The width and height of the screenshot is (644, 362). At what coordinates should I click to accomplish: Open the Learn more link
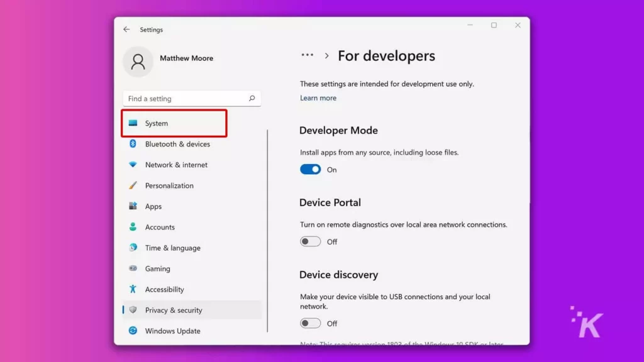318,98
